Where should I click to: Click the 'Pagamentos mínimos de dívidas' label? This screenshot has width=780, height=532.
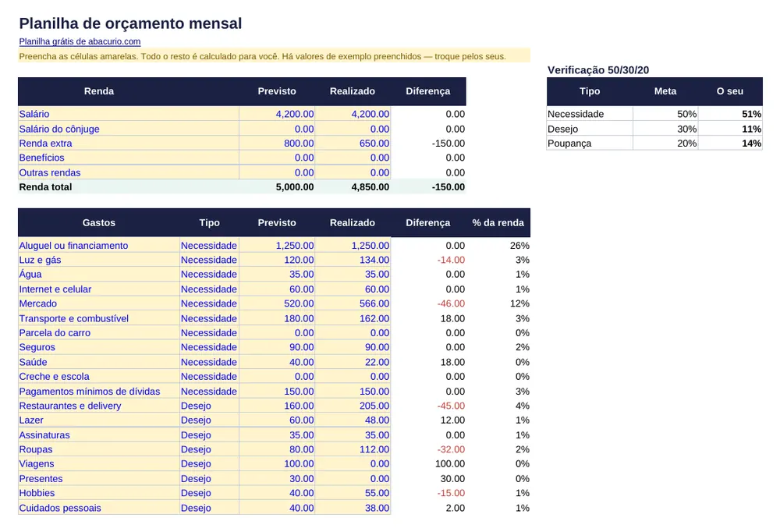point(90,392)
